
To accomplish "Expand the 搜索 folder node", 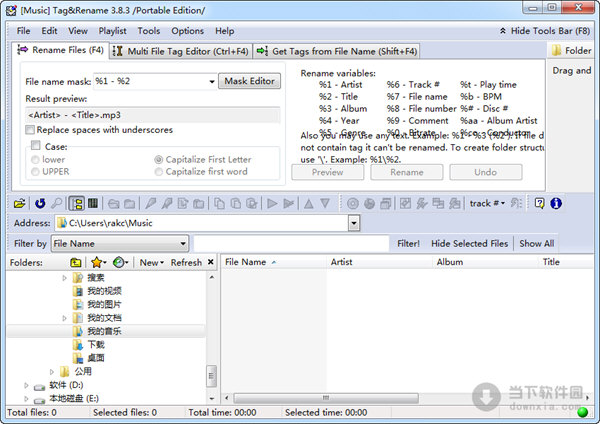I will 64,278.
